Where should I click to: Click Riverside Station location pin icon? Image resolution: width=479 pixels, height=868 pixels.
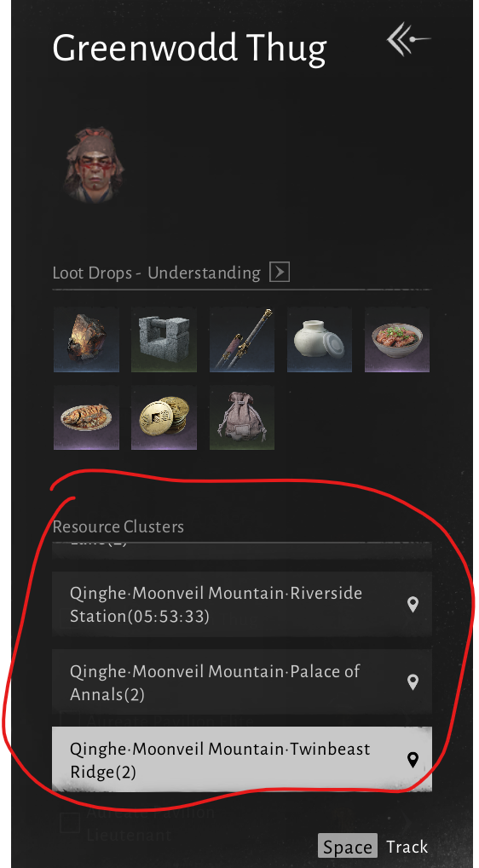point(413,605)
